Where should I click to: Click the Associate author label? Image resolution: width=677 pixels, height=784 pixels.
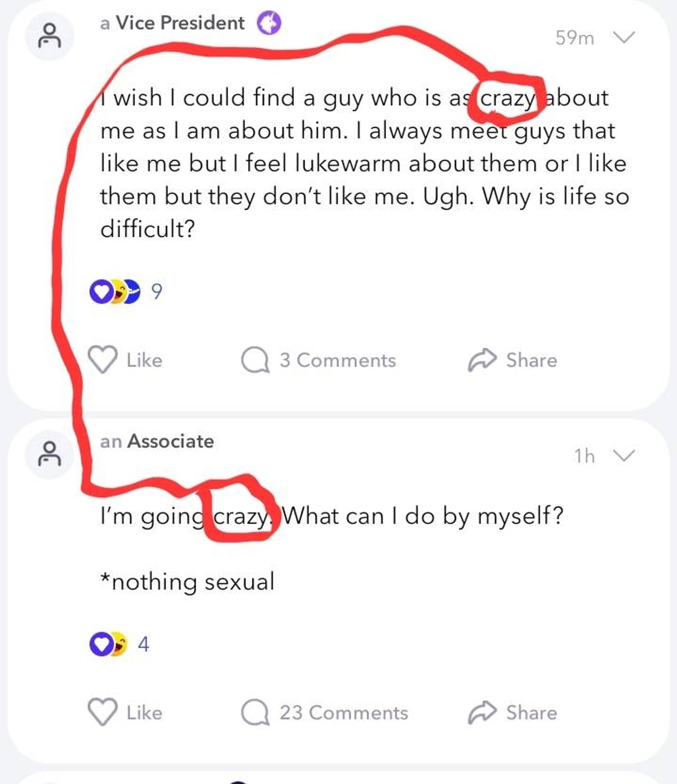(157, 441)
